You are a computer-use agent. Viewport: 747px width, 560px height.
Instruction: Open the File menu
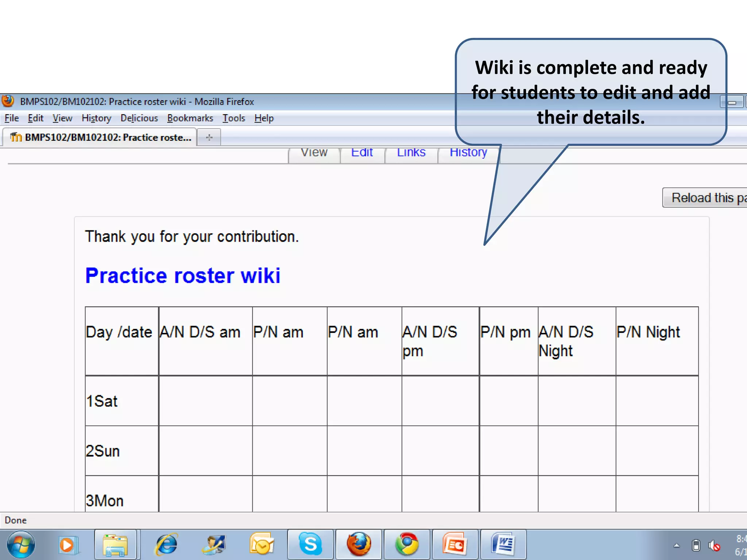[x=11, y=118]
